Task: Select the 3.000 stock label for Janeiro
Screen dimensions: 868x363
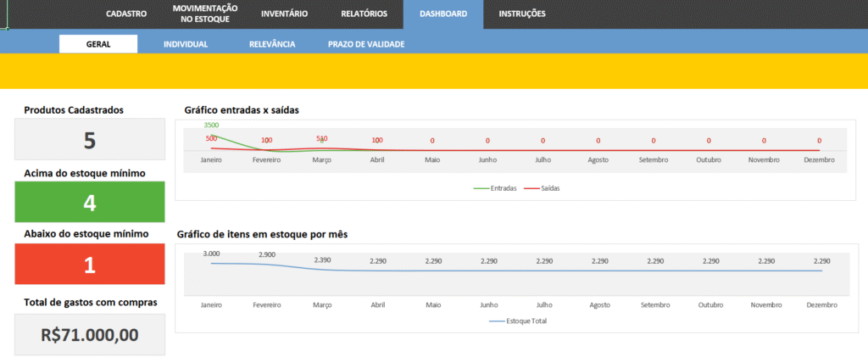Action: (211, 254)
